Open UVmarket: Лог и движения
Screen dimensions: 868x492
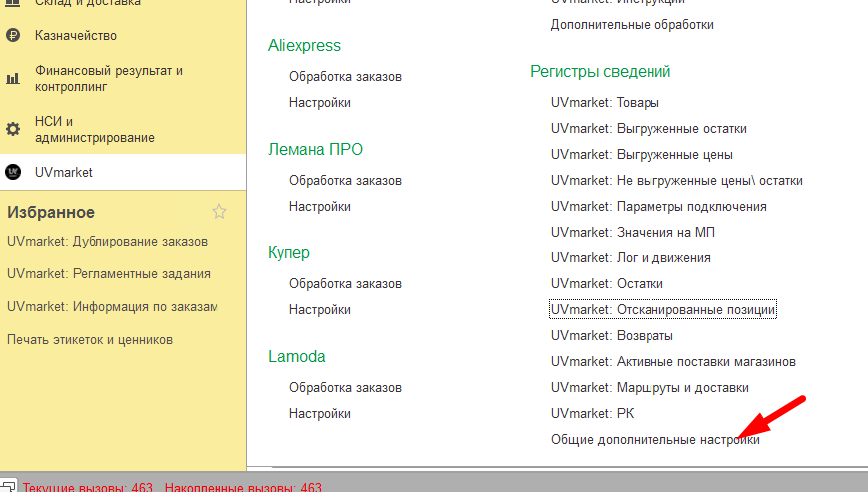(631, 258)
